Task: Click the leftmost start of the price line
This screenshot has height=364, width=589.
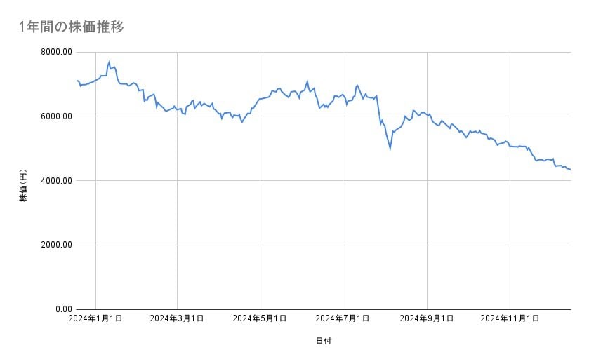Action: tap(76, 81)
